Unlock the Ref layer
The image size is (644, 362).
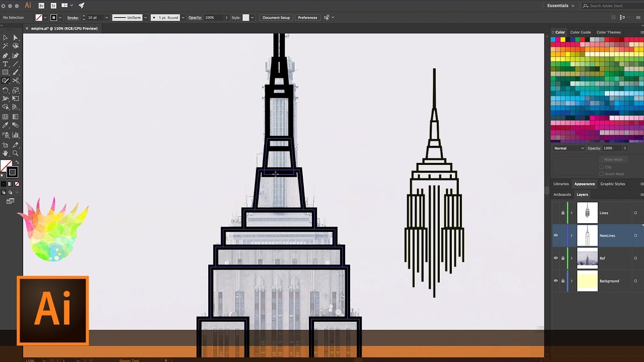click(x=562, y=258)
